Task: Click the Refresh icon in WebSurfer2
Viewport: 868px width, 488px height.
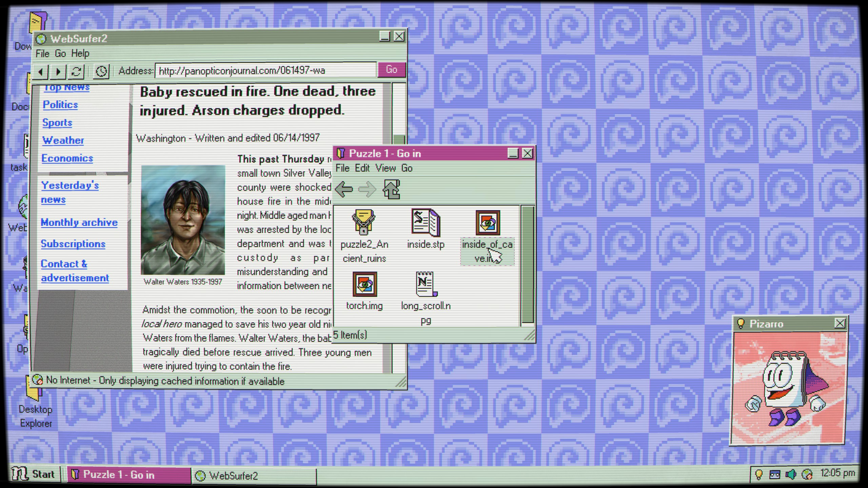Action: click(x=76, y=71)
